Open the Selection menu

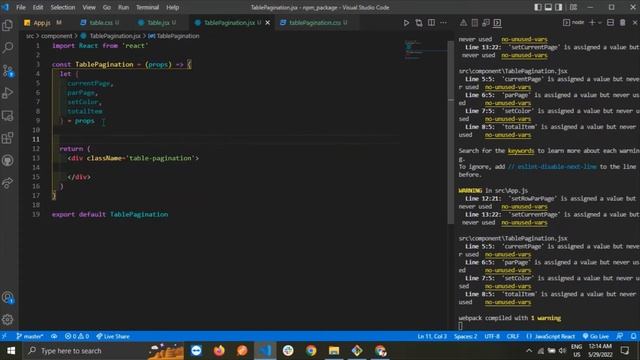(x=62, y=7)
